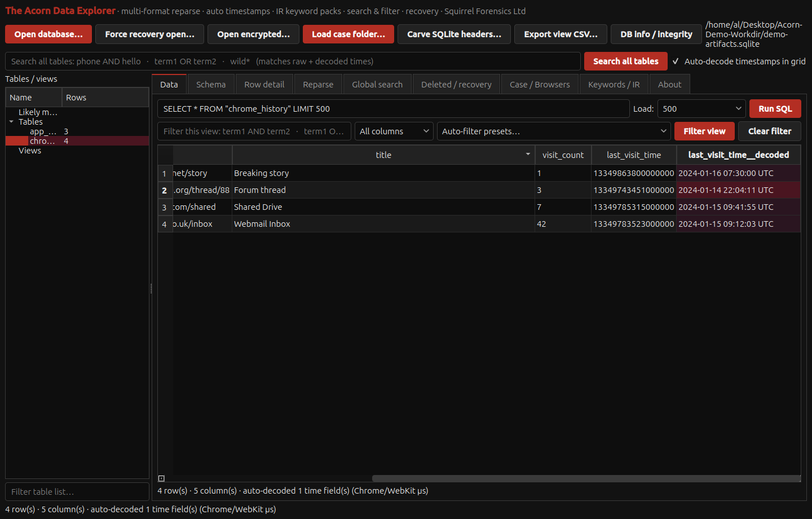This screenshot has height=519, width=812.
Task: Sort by the last_visit_time column header
Action: [634, 155]
